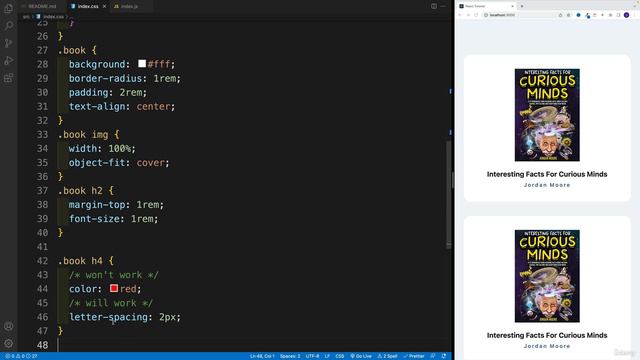Screen dimensions: 640x360
Task: Click the red color swatch on line 44
Action: 114,288
